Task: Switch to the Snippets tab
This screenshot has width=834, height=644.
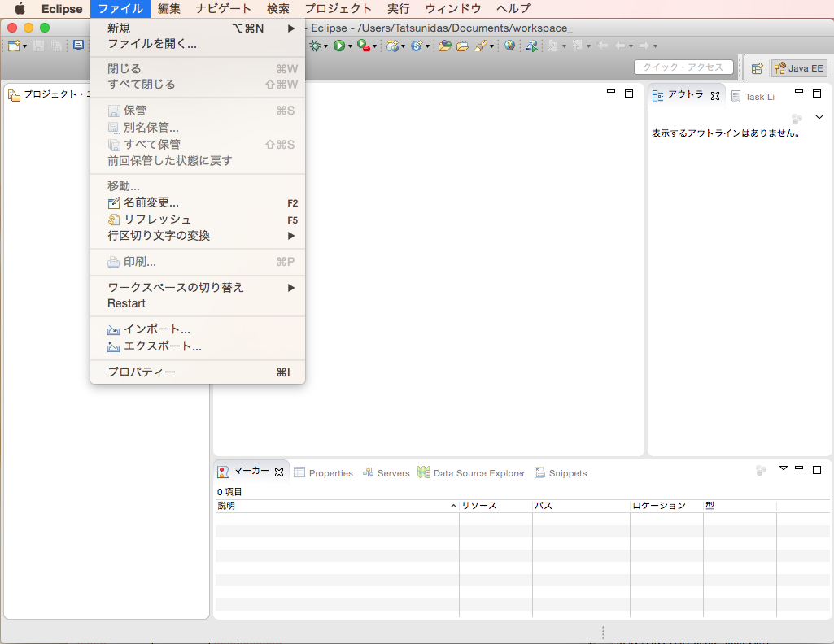Action: point(561,473)
